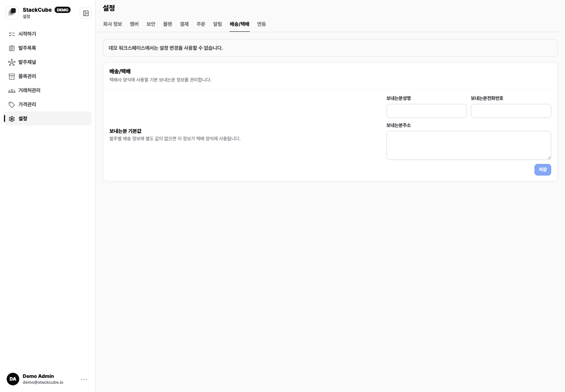The image size is (565, 392).
Task: Click the StackCube logo icon
Action: pos(12,13)
